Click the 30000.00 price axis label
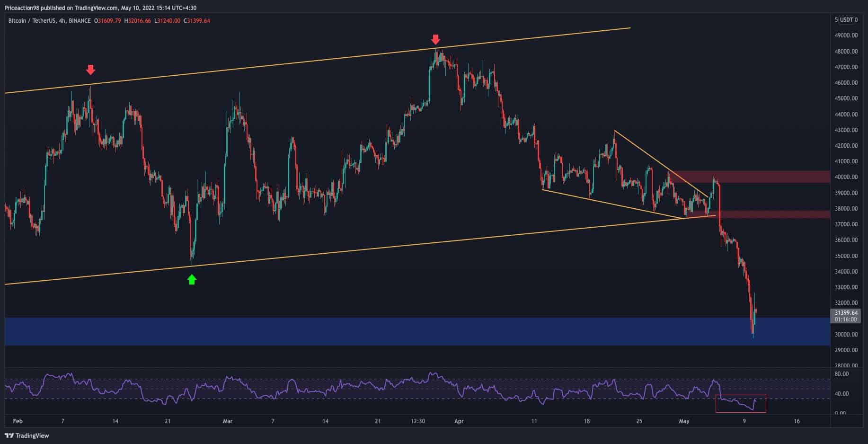The image size is (868, 444). coord(846,335)
